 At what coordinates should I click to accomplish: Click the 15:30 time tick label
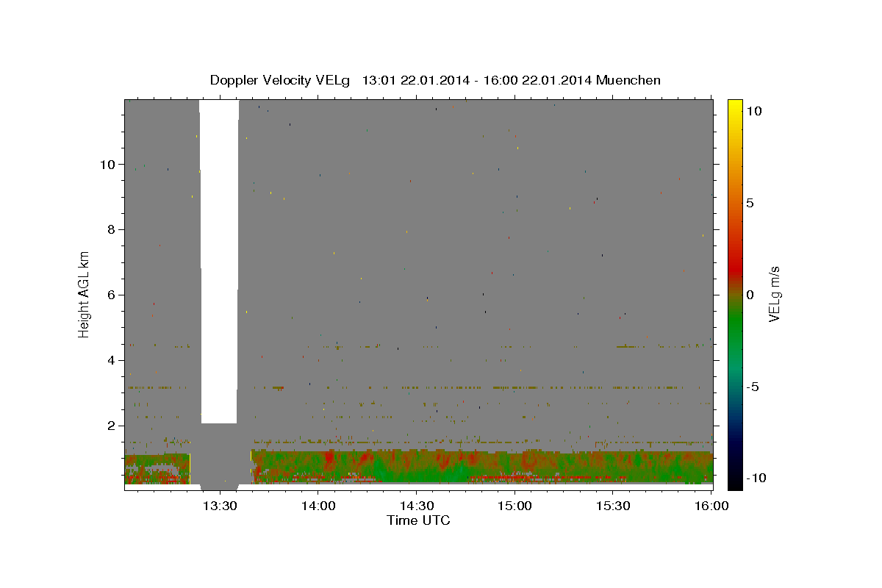[x=613, y=506]
